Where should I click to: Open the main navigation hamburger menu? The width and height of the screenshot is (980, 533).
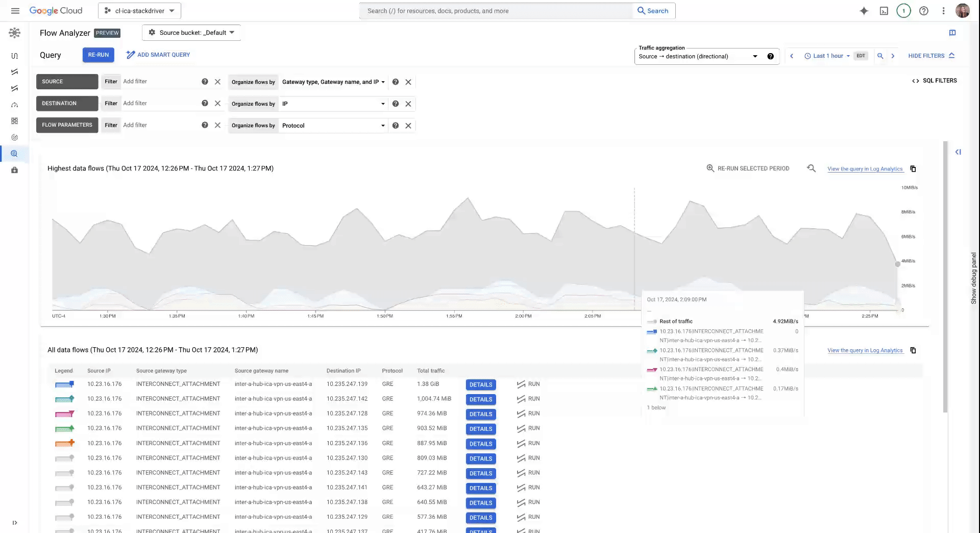point(15,11)
